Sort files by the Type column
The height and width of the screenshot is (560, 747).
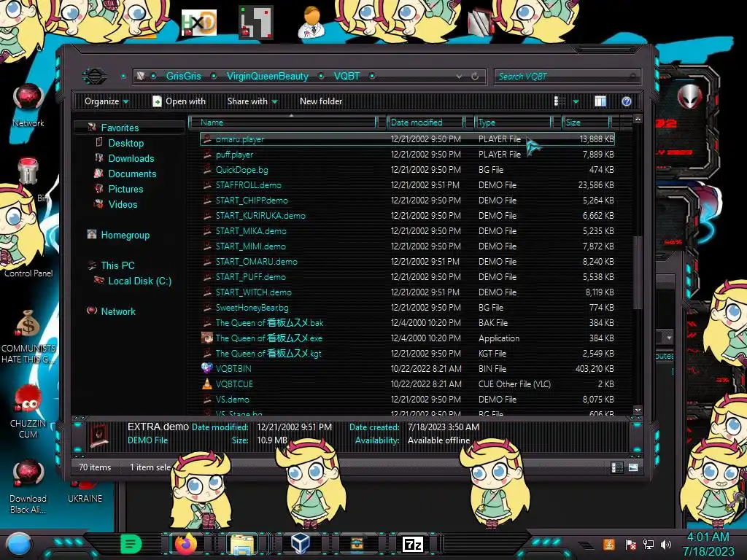click(513, 122)
